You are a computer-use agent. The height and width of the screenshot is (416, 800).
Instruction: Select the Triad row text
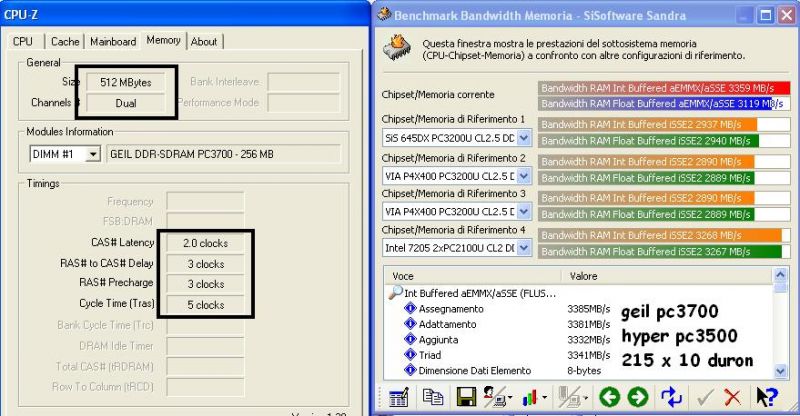(x=430, y=355)
